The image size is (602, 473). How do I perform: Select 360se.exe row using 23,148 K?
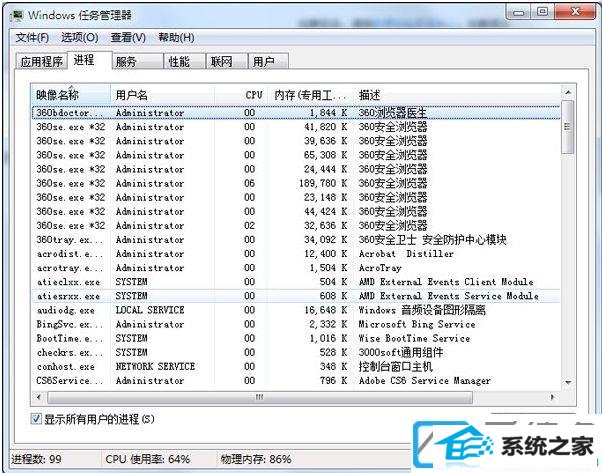click(296, 197)
